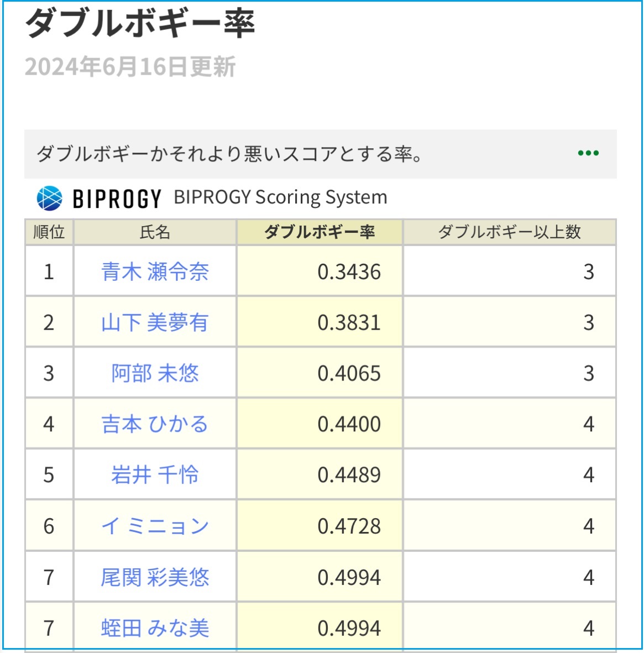644x653 pixels.
Task: Select the 尾関 彩美悠 player link
Action: point(155,577)
